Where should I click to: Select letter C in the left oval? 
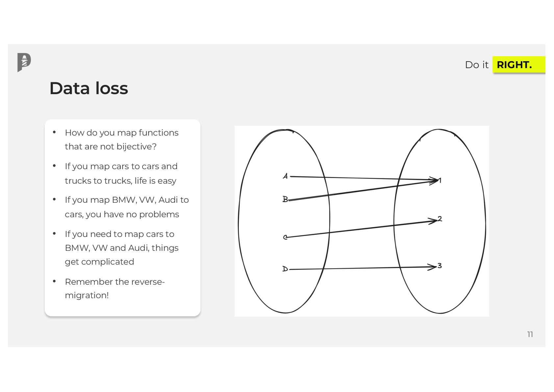285,237
